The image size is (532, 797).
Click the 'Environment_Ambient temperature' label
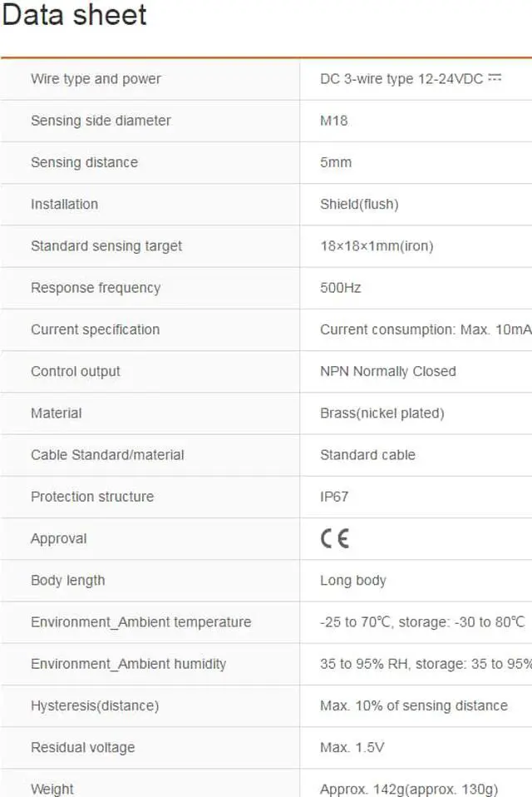pyautogui.click(x=140, y=622)
